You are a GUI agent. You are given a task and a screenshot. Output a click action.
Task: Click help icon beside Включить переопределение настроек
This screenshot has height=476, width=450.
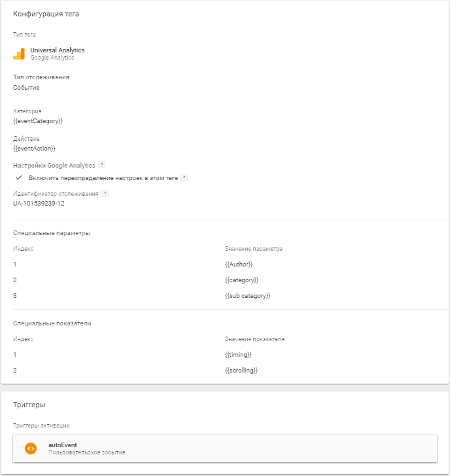click(x=184, y=178)
